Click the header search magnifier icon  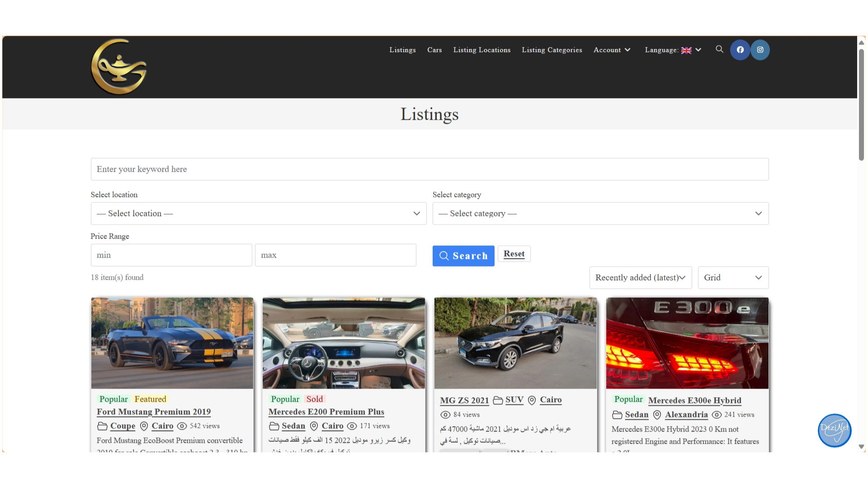(x=719, y=49)
